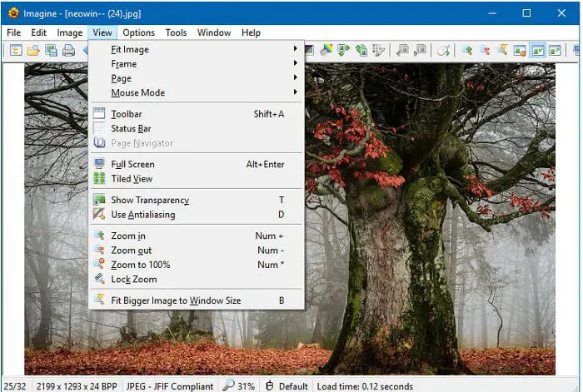Image resolution: width=583 pixels, height=392 pixels.
Task: Toggle Fit Bigger Image to Window Size
Action: [x=197, y=300]
